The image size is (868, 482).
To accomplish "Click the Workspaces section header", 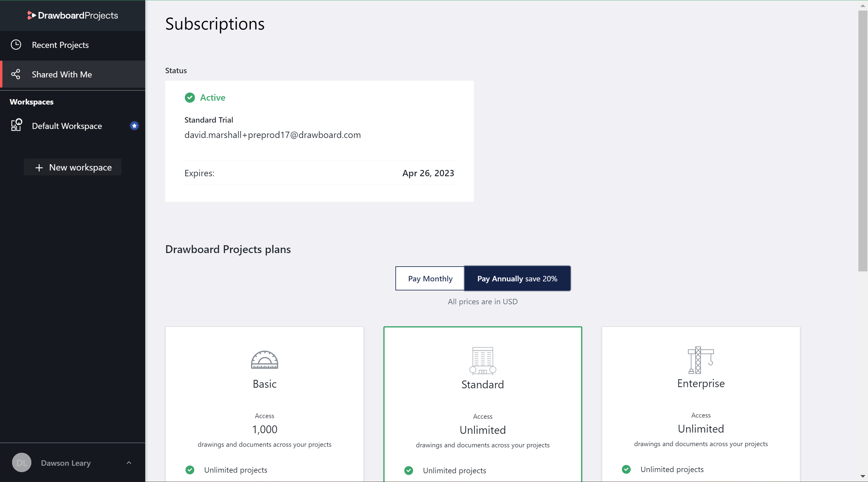I will point(31,102).
